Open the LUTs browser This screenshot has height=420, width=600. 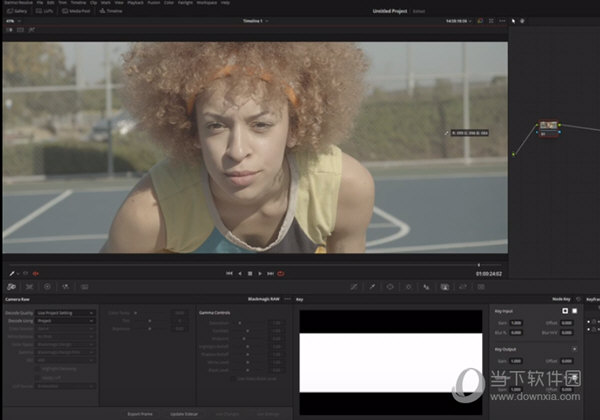click(45, 11)
